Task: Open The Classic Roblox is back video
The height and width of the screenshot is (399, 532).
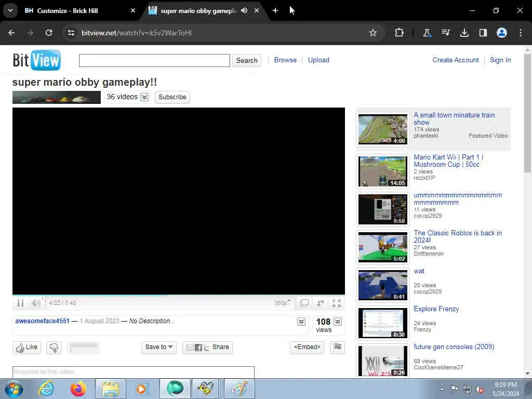Action: click(457, 236)
